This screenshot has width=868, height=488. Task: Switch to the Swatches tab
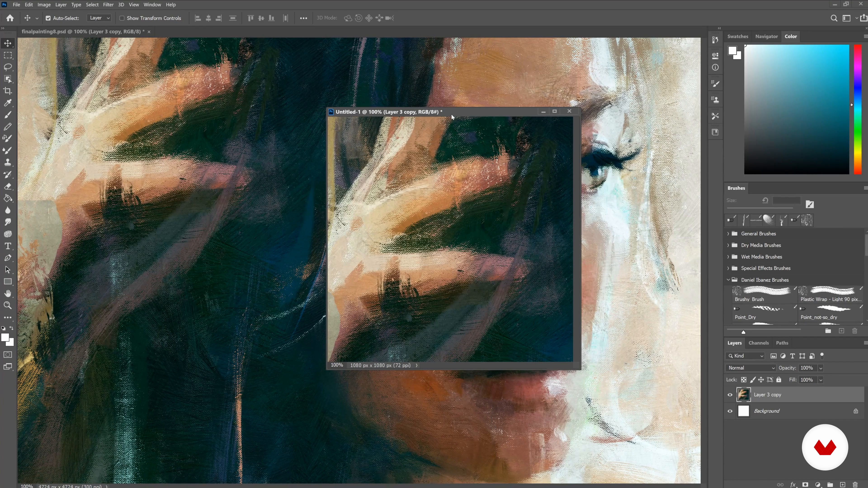coord(738,36)
